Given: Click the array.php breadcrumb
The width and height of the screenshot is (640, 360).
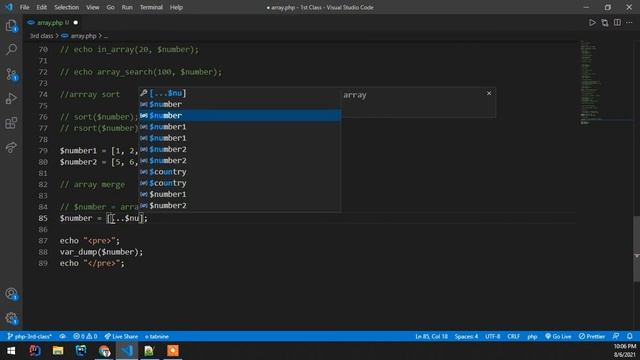Looking at the screenshot, I should click(83, 36).
